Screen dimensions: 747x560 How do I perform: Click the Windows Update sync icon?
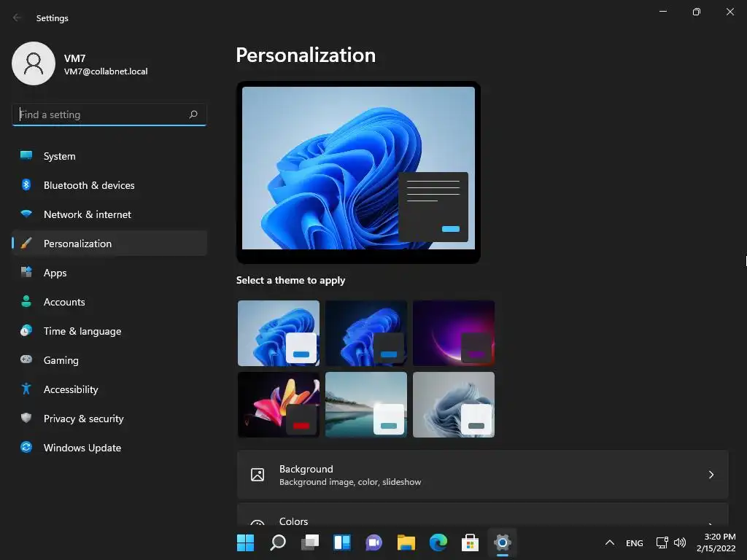click(26, 447)
